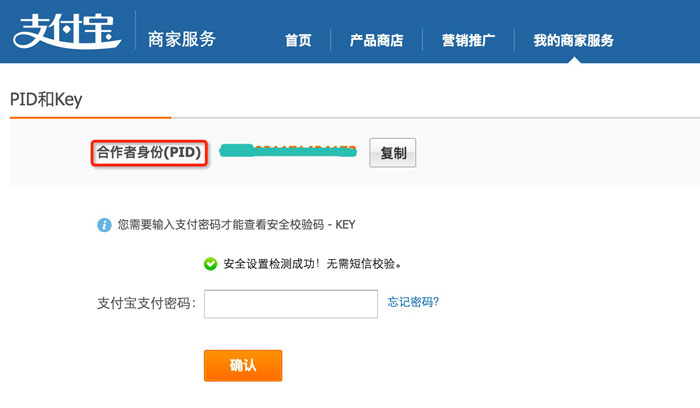700x408 pixels.
Task: Go to 营销推广 in the navigation
Action: (x=468, y=41)
